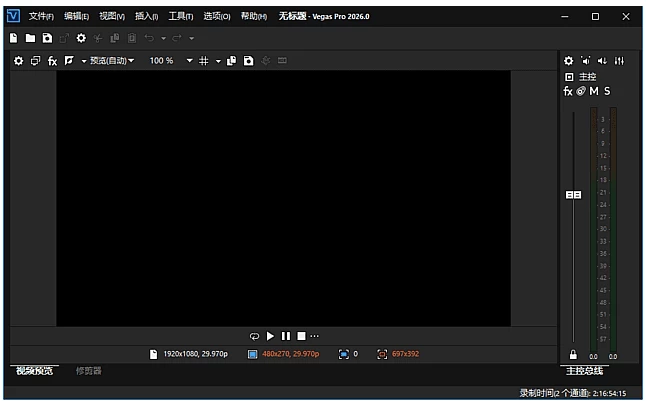Toggle the master fader lock icon
This screenshot has width=646, height=404.
[x=573, y=354]
